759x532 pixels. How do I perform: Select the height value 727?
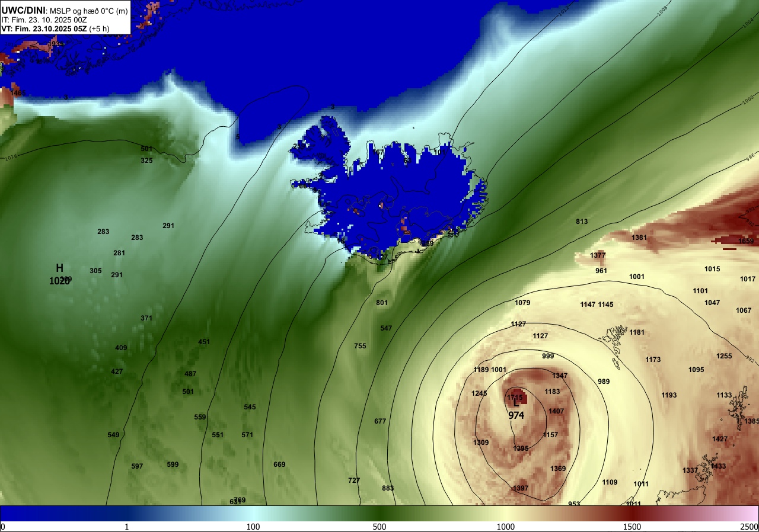pyautogui.click(x=354, y=480)
